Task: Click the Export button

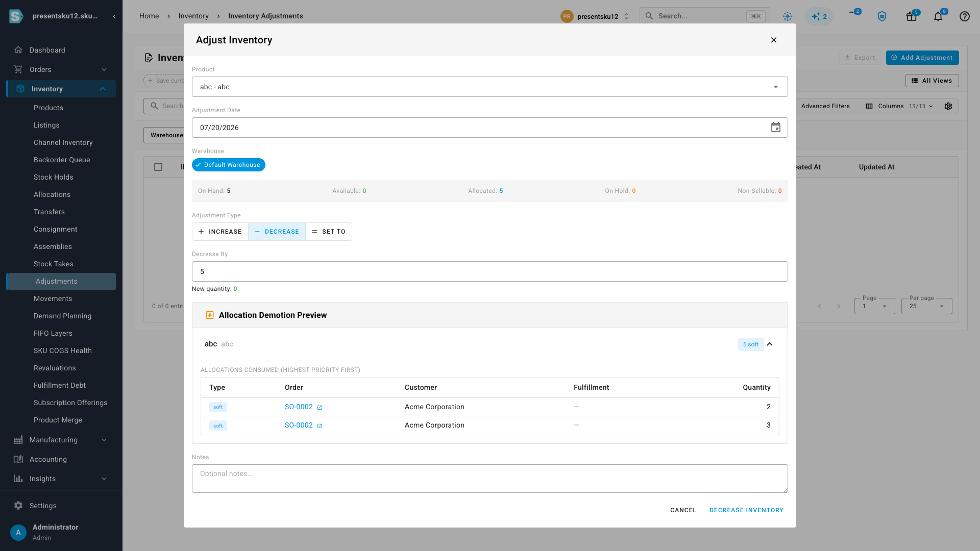Action: 860,58
